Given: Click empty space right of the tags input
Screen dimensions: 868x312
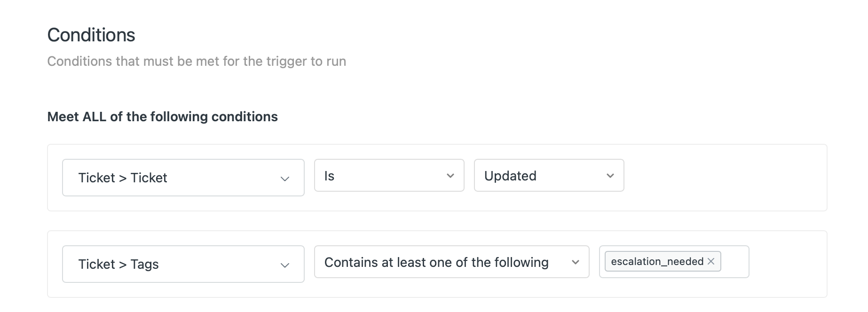Looking at the screenshot, I should pos(788,264).
